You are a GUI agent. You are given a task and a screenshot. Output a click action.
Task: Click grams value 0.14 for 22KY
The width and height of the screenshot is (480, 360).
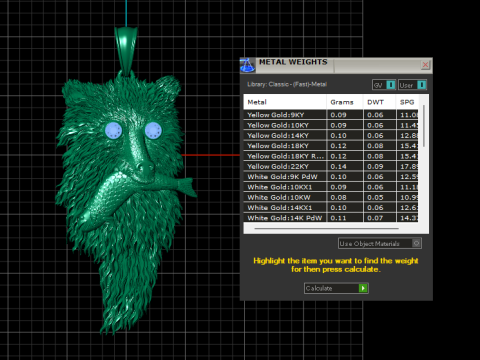click(338, 166)
